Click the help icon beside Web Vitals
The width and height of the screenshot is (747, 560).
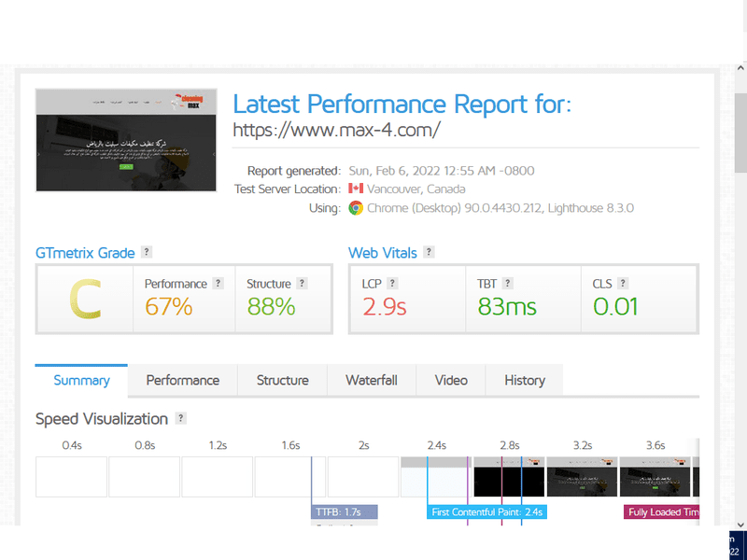[429, 253]
